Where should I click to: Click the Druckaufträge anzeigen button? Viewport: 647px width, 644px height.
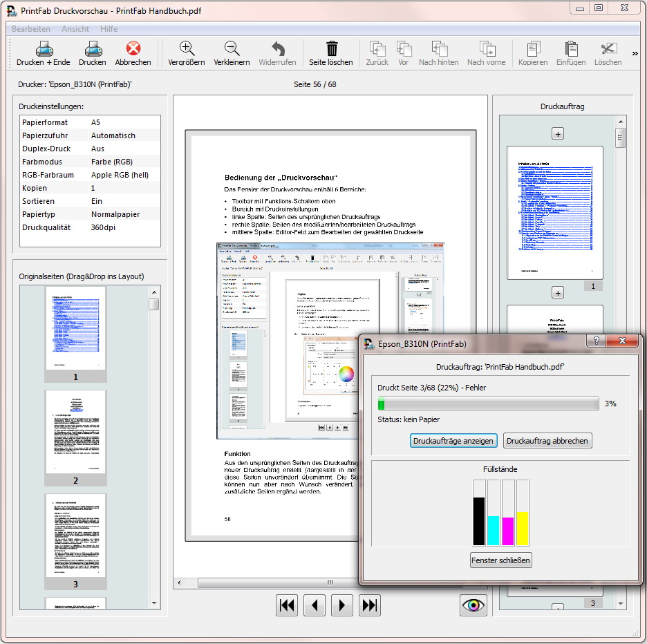[x=453, y=441]
